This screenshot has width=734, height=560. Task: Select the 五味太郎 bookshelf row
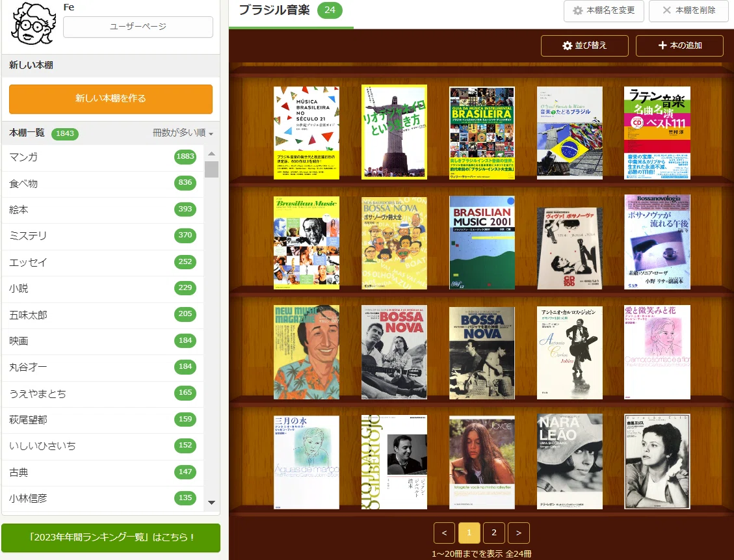tap(103, 315)
